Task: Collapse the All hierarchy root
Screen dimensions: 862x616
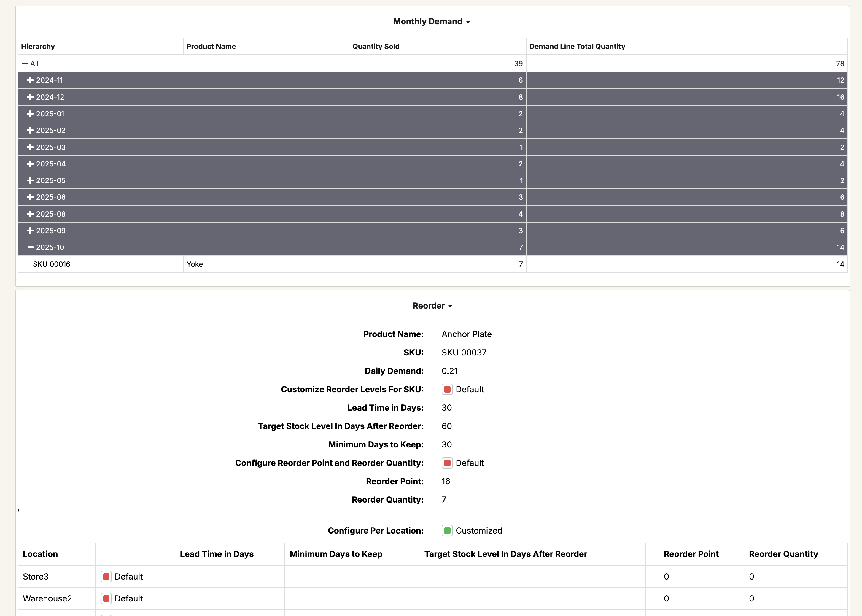Action: click(25, 64)
